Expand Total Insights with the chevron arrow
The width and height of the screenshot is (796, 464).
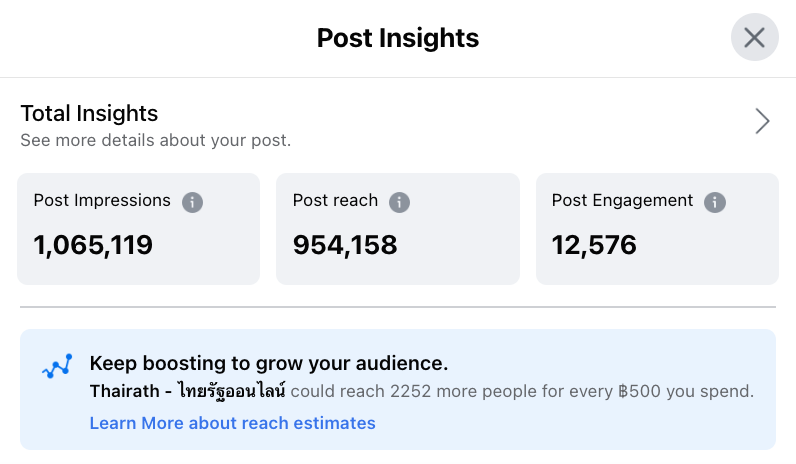[762, 121]
